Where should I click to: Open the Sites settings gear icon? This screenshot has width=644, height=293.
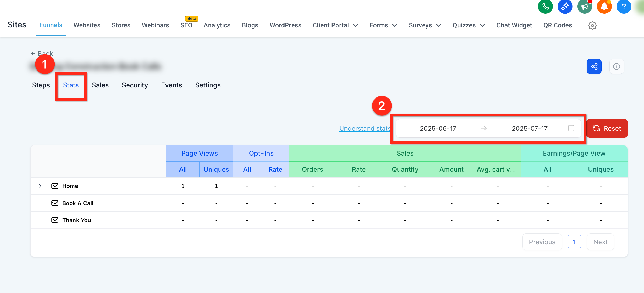(592, 25)
